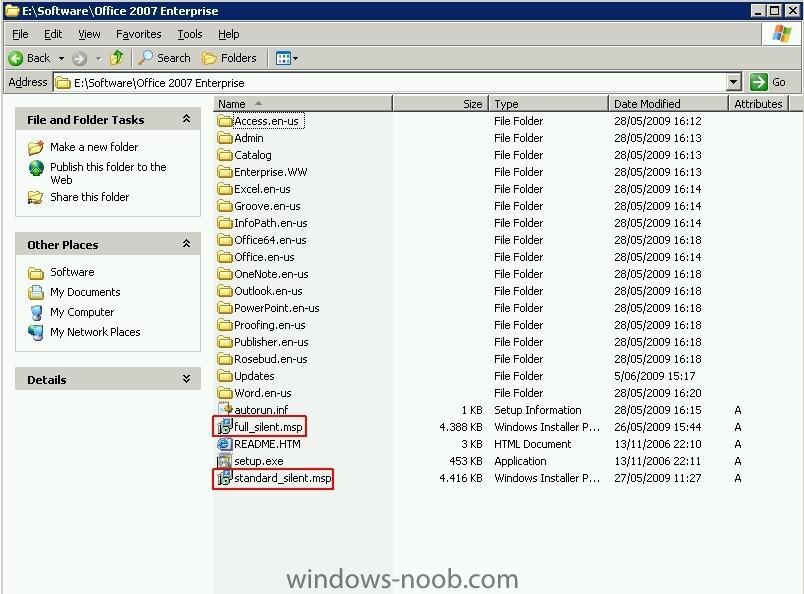
Task: Click the Search magnifier icon
Action: point(146,58)
